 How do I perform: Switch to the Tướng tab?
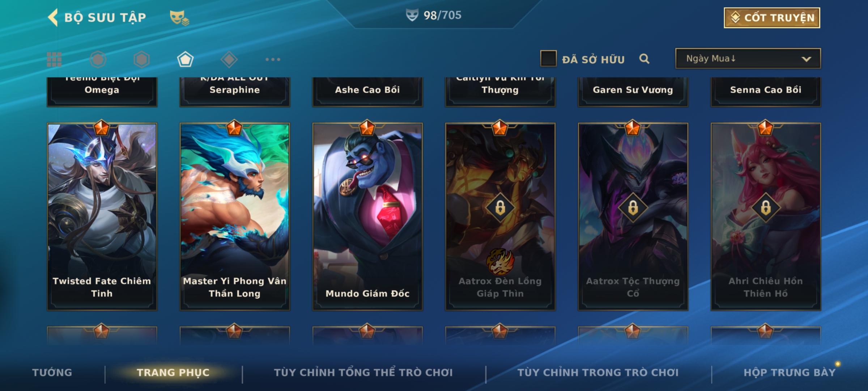(x=52, y=373)
